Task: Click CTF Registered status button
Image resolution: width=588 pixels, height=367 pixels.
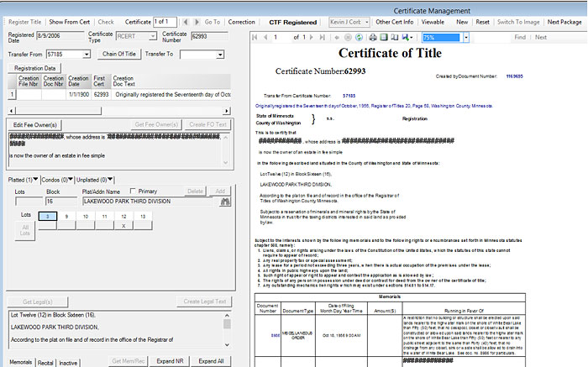Action: tap(293, 22)
